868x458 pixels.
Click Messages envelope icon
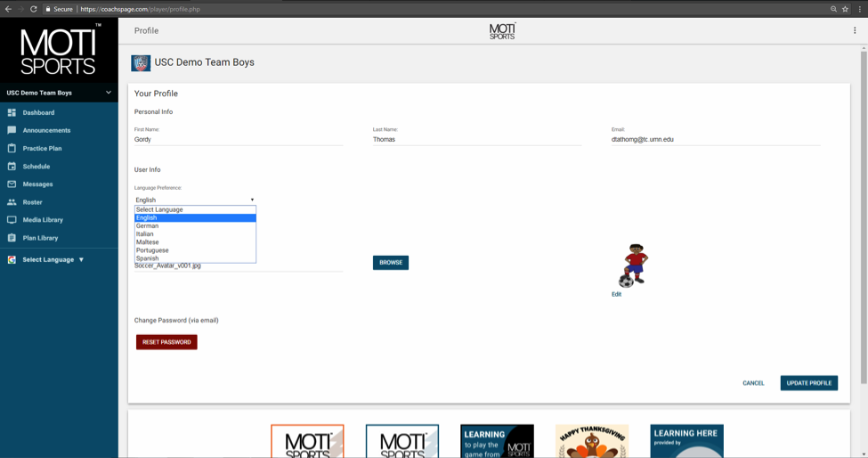click(12, 184)
